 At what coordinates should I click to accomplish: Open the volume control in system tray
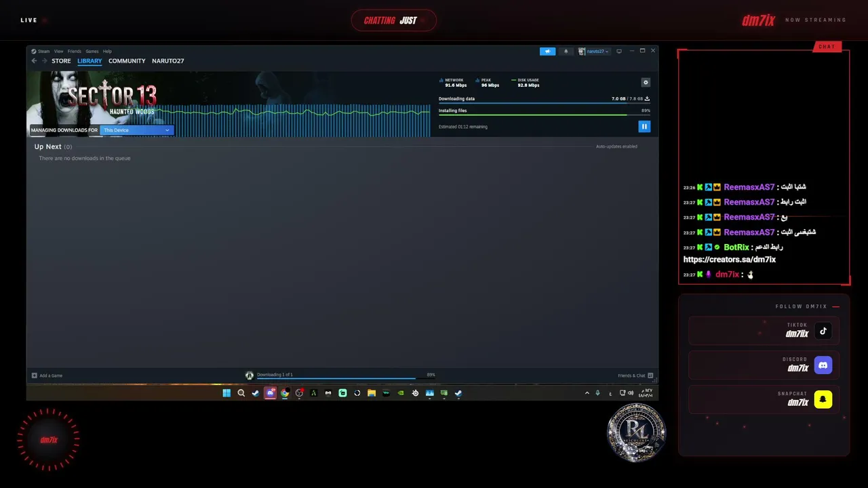[631, 393]
